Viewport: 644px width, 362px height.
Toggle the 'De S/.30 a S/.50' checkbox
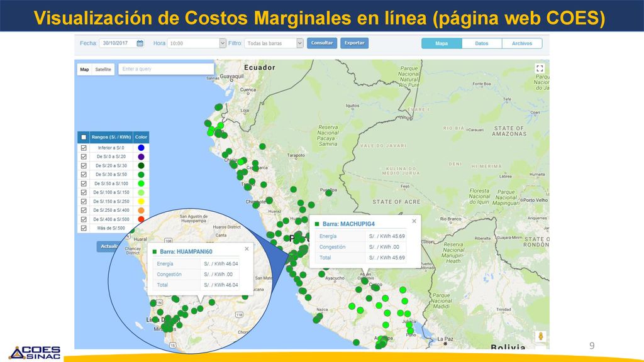click(x=84, y=175)
